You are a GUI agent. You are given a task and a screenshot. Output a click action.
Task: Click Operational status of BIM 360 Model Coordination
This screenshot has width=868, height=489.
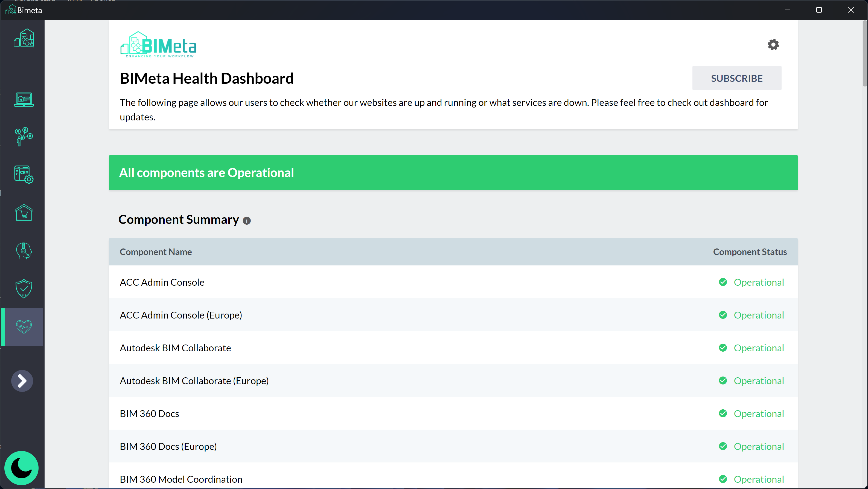coord(759,479)
